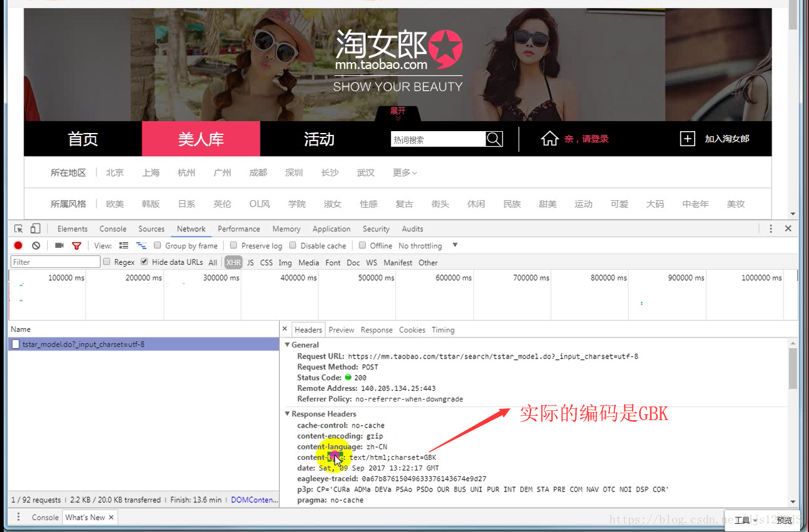Click the plus icon beside 加入淘女郎
The height and width of the screenshot is (532, 809).
[687, 139]
